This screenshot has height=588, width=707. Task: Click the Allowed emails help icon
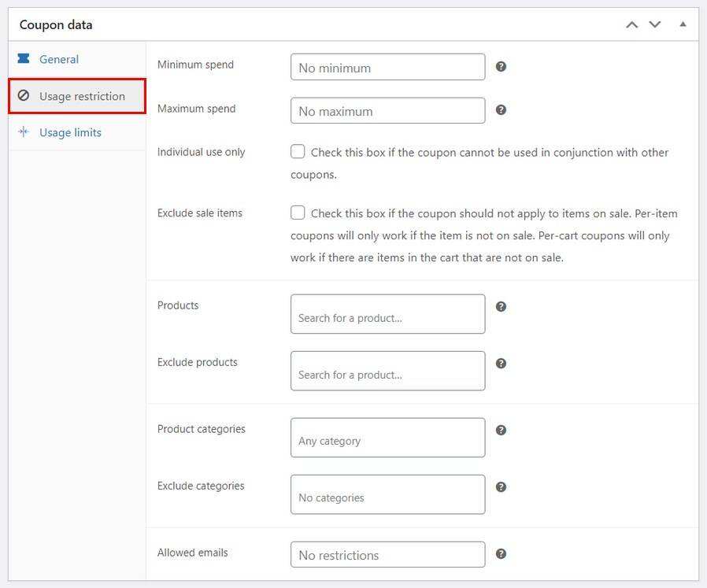(501, 553)
